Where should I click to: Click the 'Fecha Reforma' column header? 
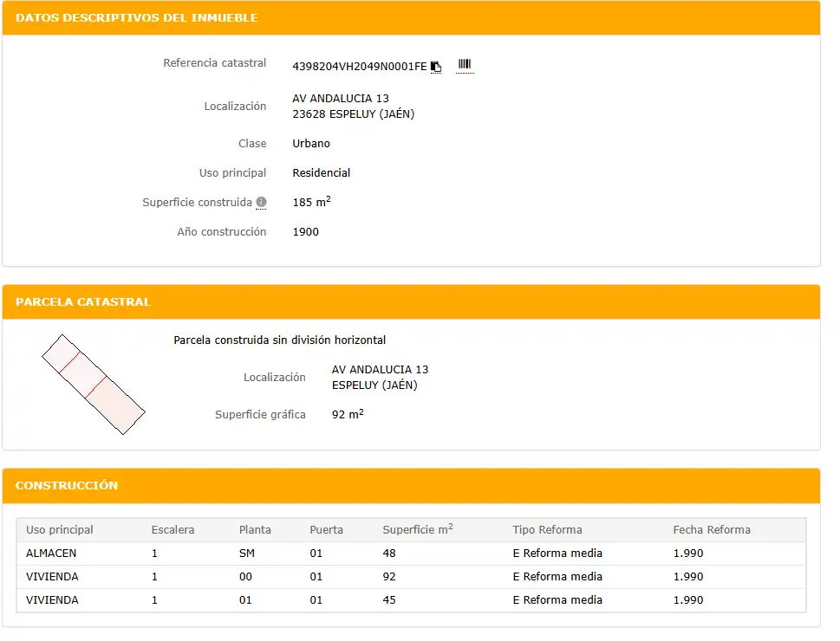click(x=712, y=529)
